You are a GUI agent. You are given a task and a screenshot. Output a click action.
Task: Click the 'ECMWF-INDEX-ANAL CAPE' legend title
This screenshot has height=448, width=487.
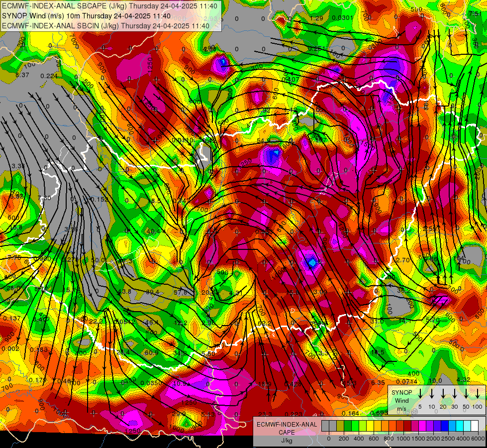[287, 428]
